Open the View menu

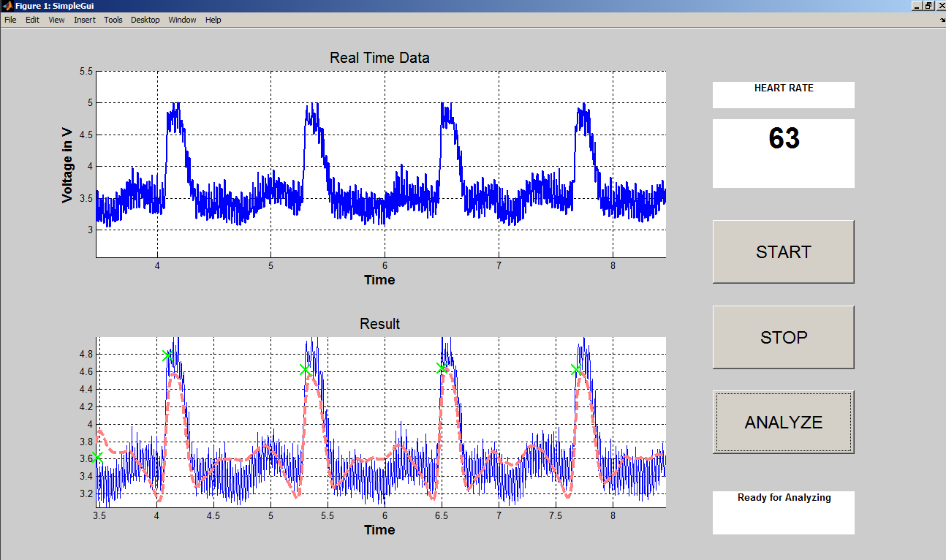56,20
